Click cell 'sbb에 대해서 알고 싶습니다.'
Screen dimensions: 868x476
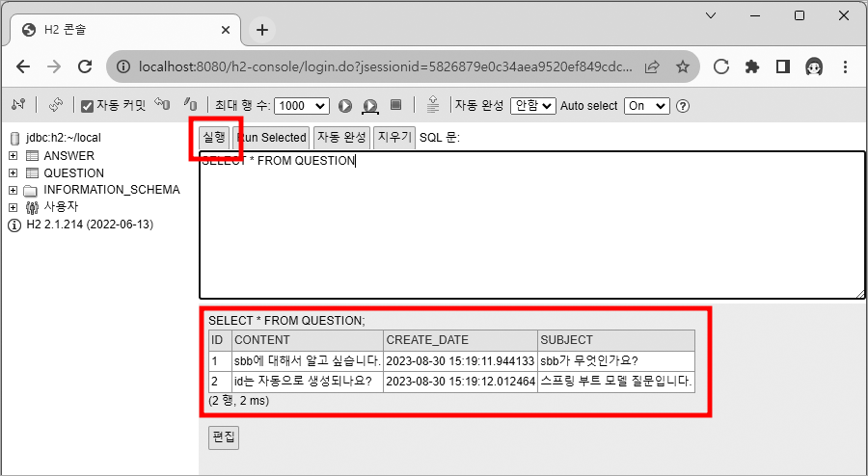point(308,361)
